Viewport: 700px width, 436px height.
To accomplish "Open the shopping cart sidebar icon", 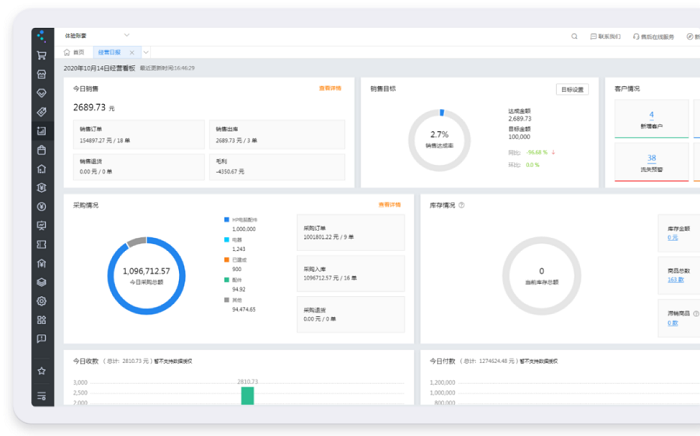I will point(42,55).
